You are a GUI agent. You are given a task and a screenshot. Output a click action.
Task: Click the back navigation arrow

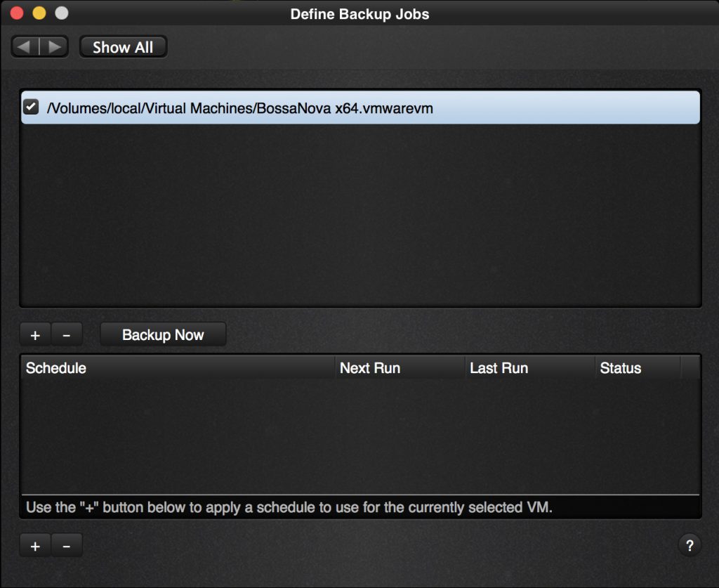tap(25, 46)
